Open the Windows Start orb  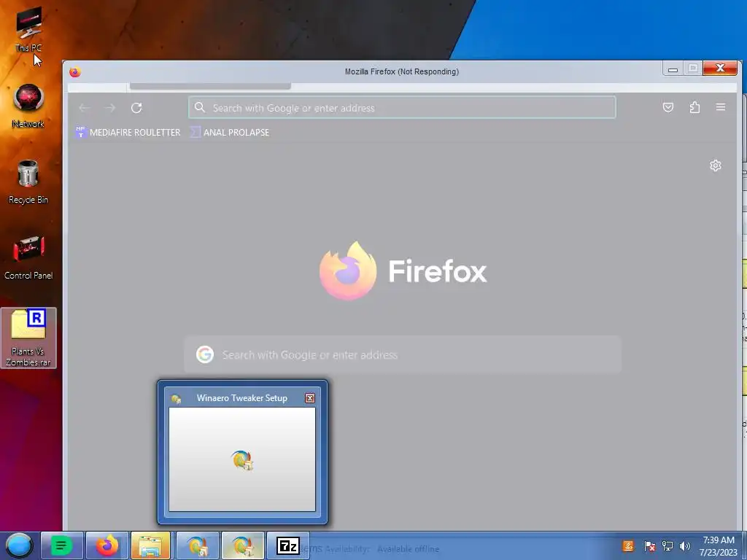(x=18, y=545)
